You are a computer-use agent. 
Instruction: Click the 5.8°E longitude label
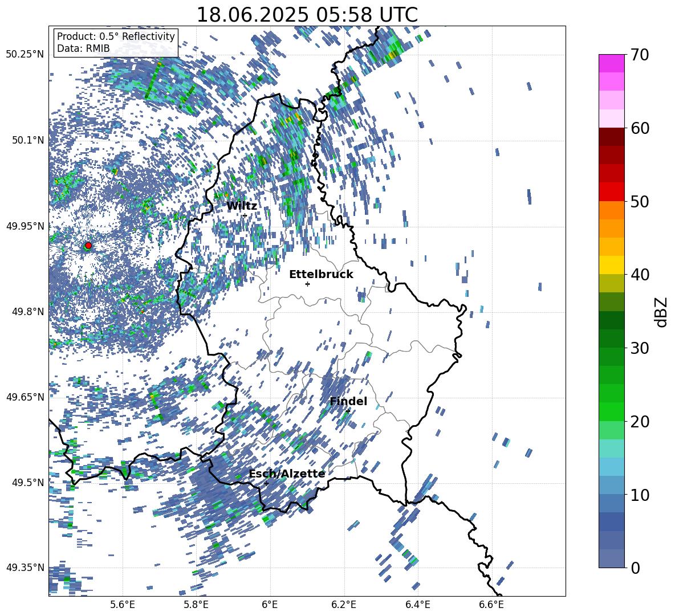pos(196,605)
